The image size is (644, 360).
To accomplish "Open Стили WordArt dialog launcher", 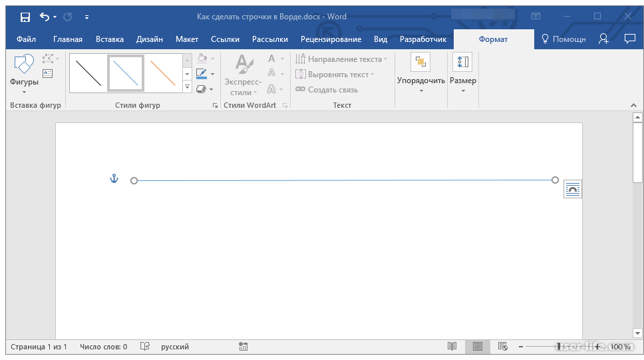I will (x=285, y=106).
